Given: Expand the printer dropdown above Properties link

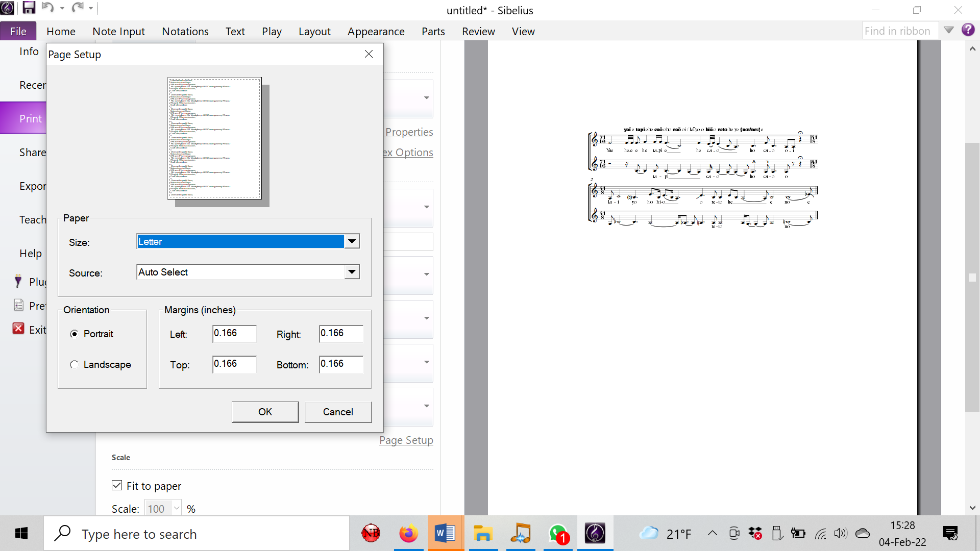Looking at the screenshot, I should tap(426, 98).
